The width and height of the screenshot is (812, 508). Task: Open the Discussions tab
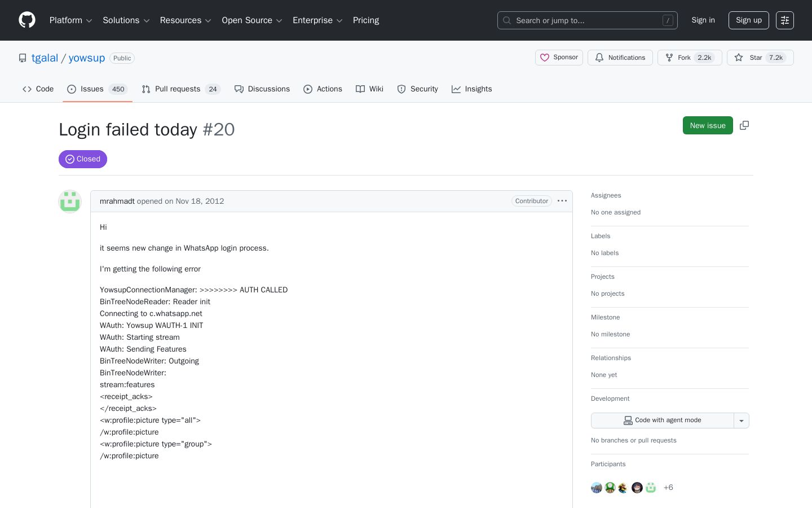[262, 89]
